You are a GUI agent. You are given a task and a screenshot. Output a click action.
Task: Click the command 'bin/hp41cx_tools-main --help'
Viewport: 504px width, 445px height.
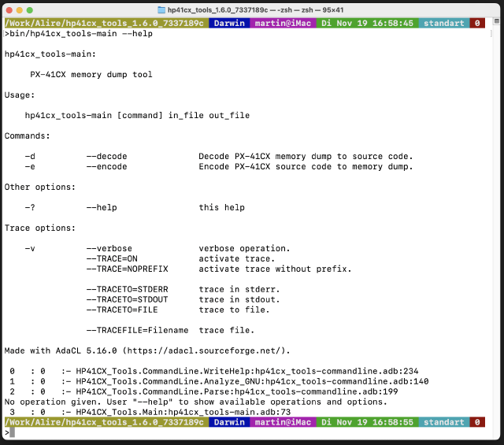pos(81,33)
